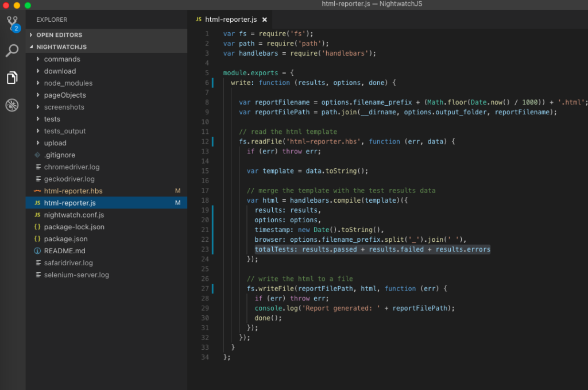Image resolution: width=588 pixels, height=390 pixels.
Task: Click the braces icon beside package.json
Action: pos(37,238)
